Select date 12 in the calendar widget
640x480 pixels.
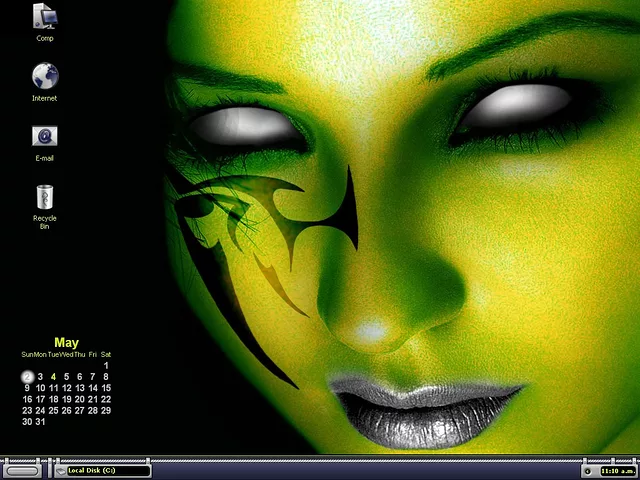(67, 388)
